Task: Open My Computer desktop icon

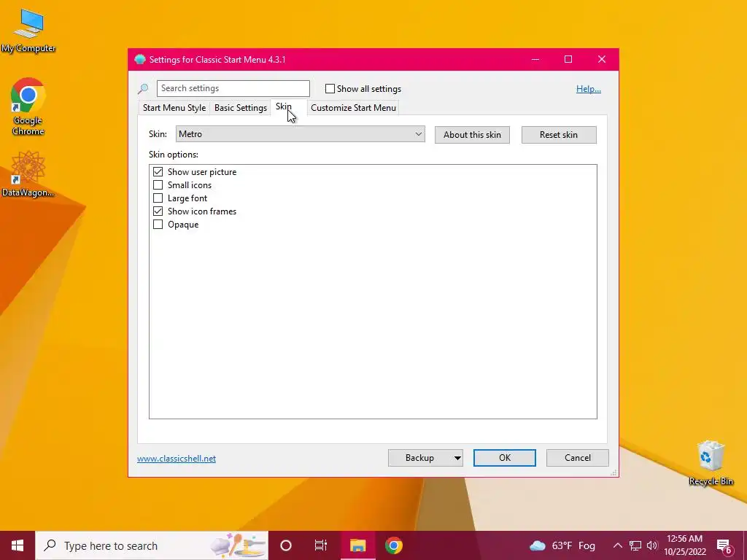Action: (x=28, y=31)
